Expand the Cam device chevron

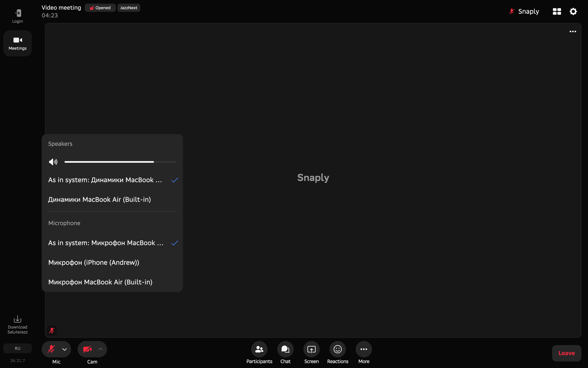point(100,349)
